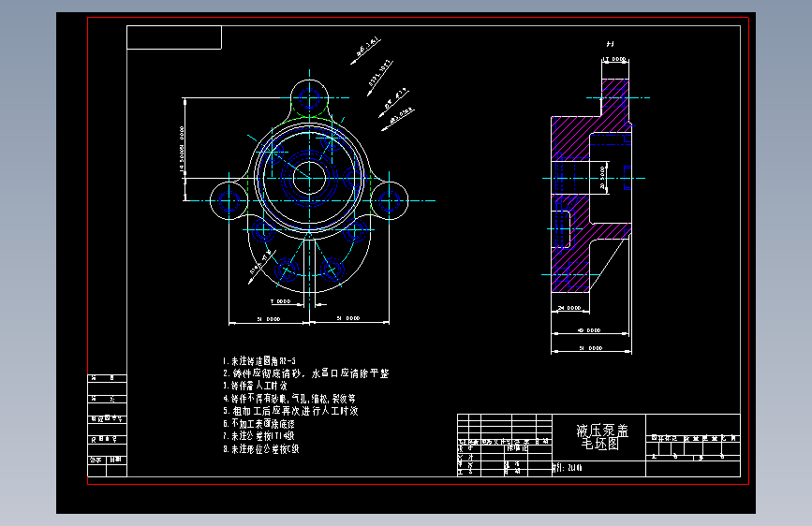Select the title text 液压泵盖 毛坯图

click(602, 437)
